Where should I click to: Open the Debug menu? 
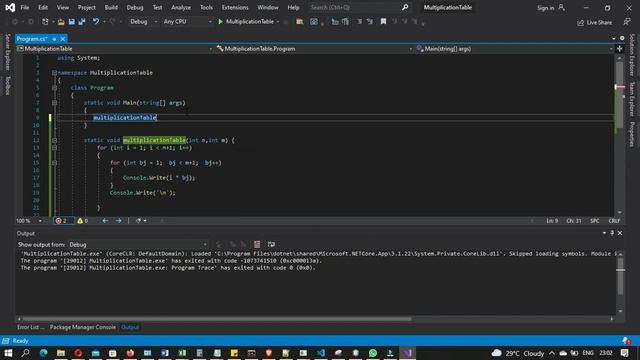click(135, 7)
